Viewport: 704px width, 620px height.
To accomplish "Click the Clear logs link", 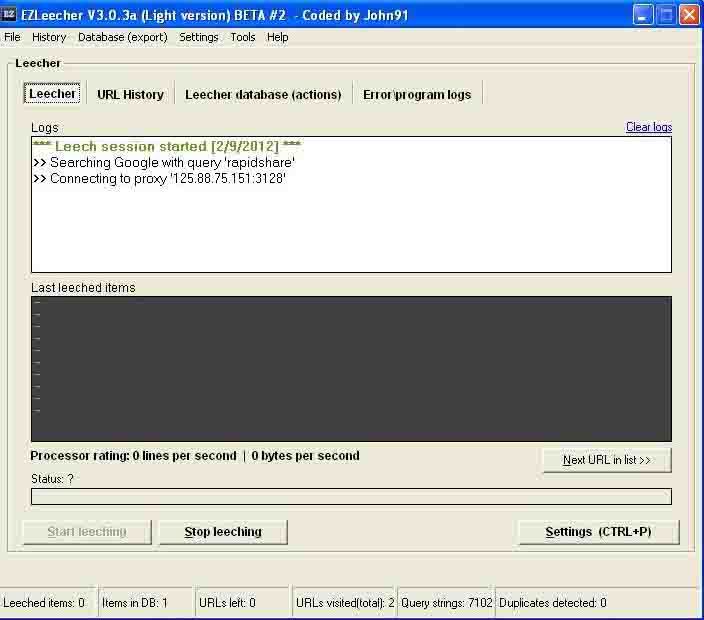I will 649,127.
